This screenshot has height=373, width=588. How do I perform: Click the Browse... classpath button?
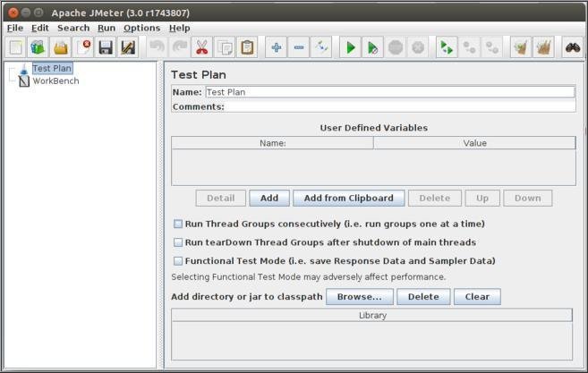click(x=360, y=297)
